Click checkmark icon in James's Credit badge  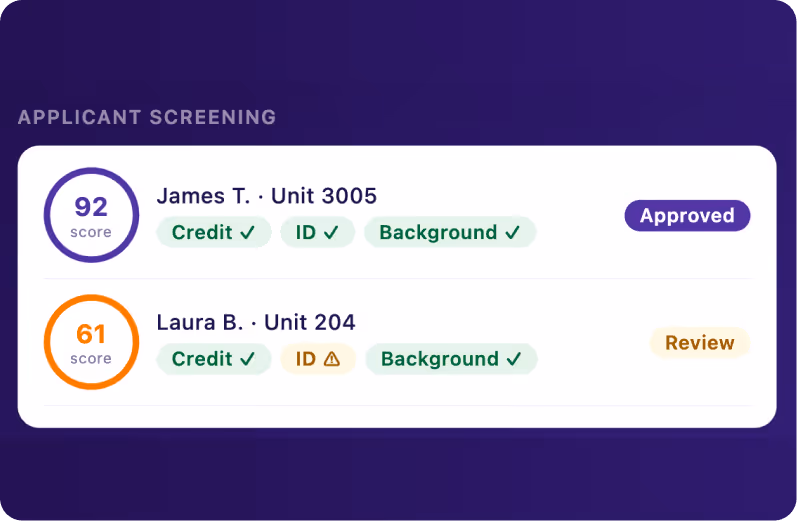pos(248,232)
